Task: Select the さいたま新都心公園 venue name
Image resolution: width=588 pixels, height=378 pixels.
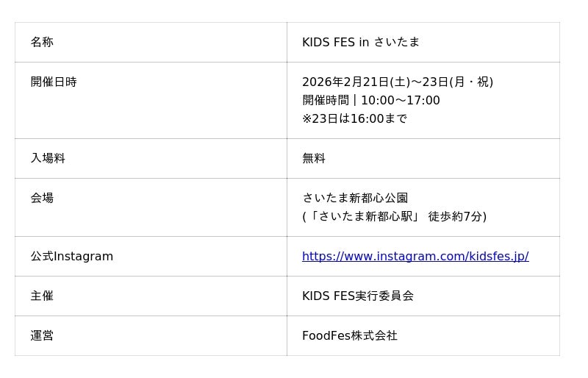Action: [x=355, y=199]
